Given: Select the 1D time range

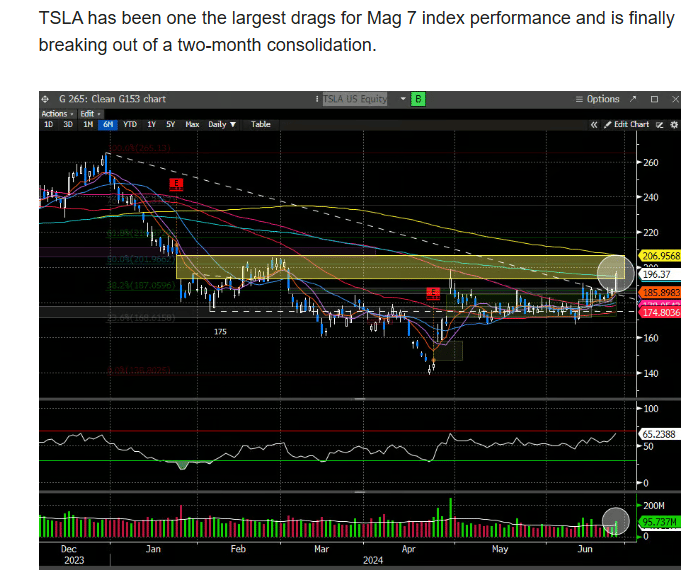Looking at the screenshot, I should click(x=48, y=125).
